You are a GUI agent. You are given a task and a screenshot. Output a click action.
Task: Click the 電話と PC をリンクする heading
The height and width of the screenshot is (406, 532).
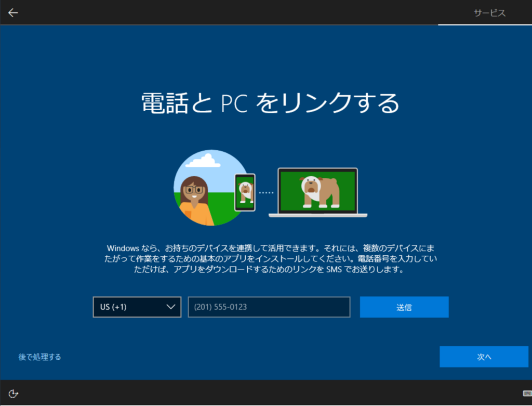tap(270, 103)
